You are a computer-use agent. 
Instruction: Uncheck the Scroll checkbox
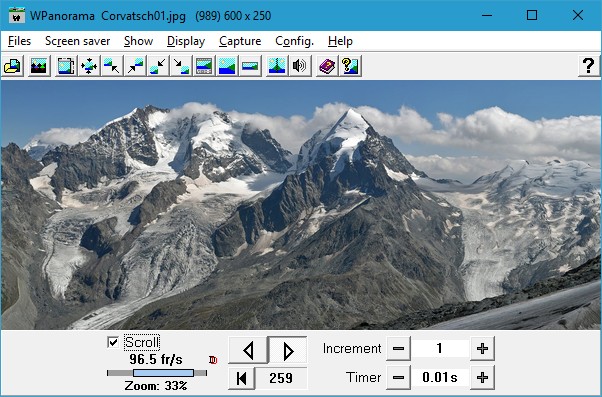pos(113,342)
